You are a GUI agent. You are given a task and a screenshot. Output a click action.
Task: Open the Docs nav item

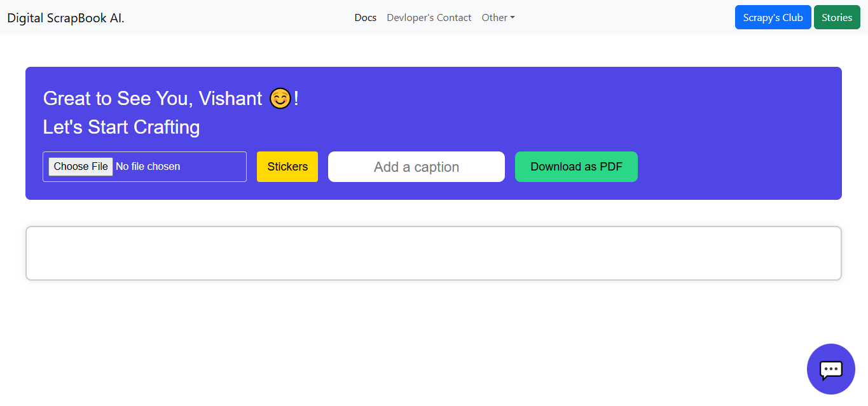coord(366,18)
